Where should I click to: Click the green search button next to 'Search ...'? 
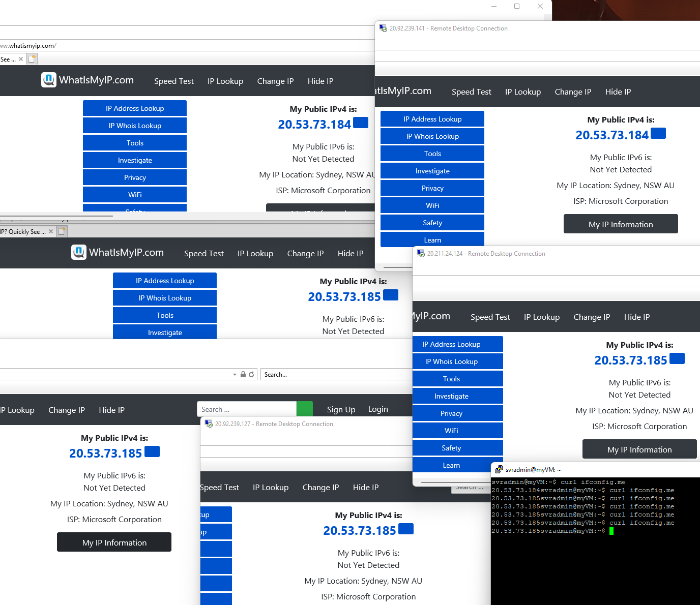[305, 409]
